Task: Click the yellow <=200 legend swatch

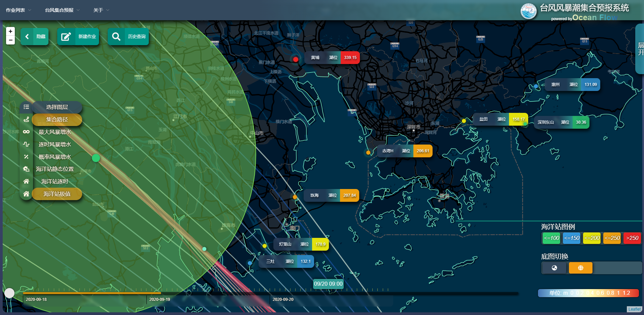Action: 592,238
